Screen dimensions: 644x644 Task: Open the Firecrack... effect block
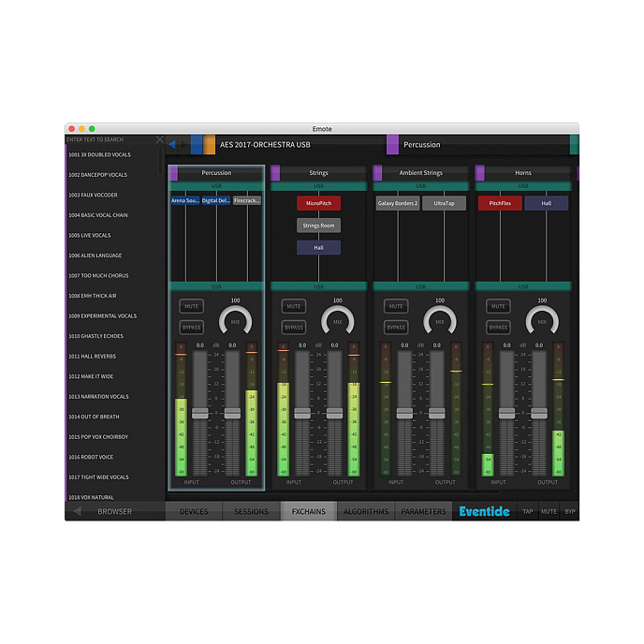click(247, 200)
